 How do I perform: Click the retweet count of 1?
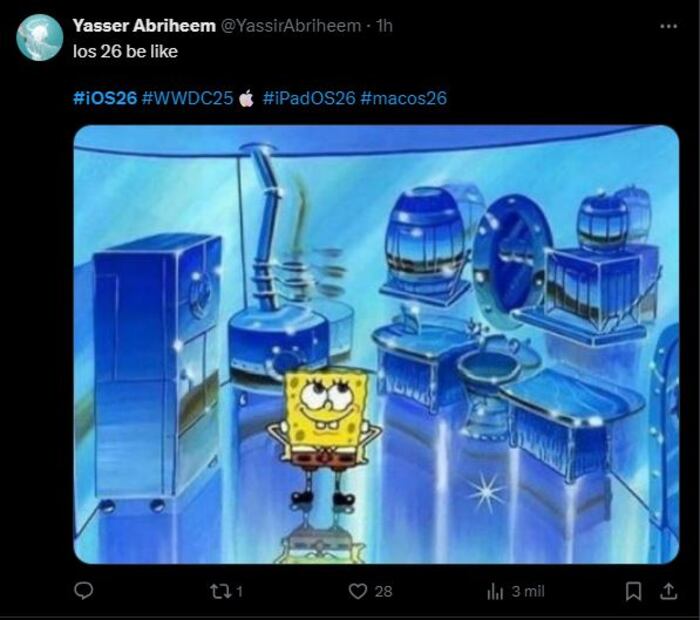239,592
